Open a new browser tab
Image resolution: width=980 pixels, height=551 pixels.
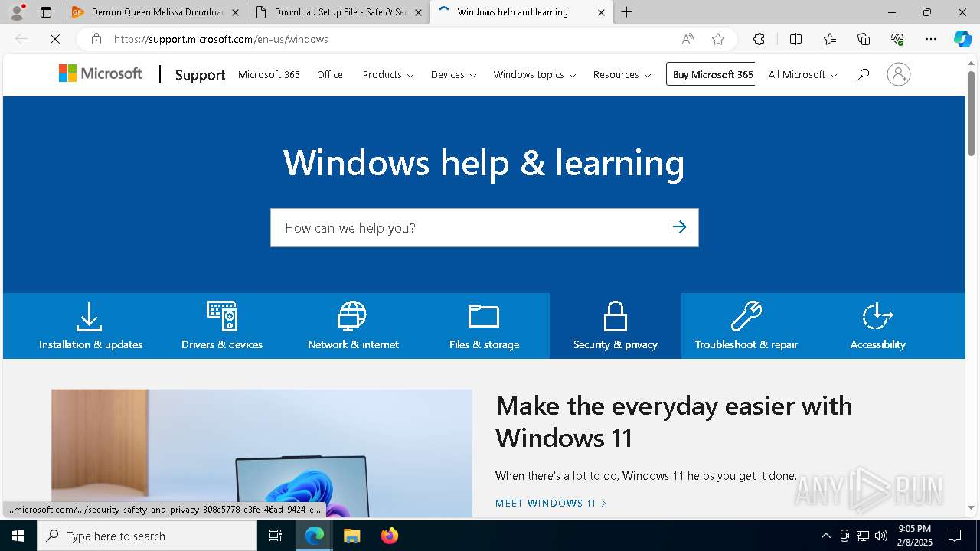pos(627,12)
